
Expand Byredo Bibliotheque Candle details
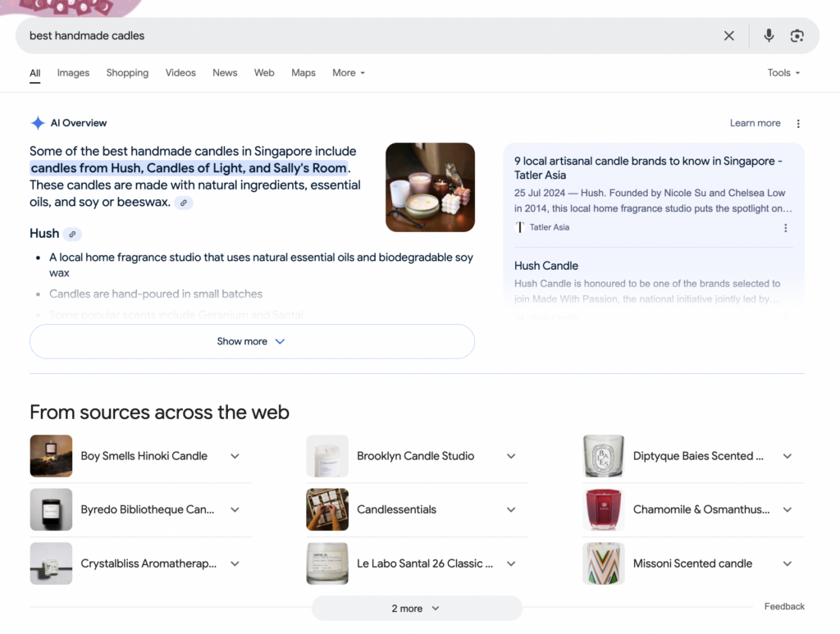[x=235, y=510]
